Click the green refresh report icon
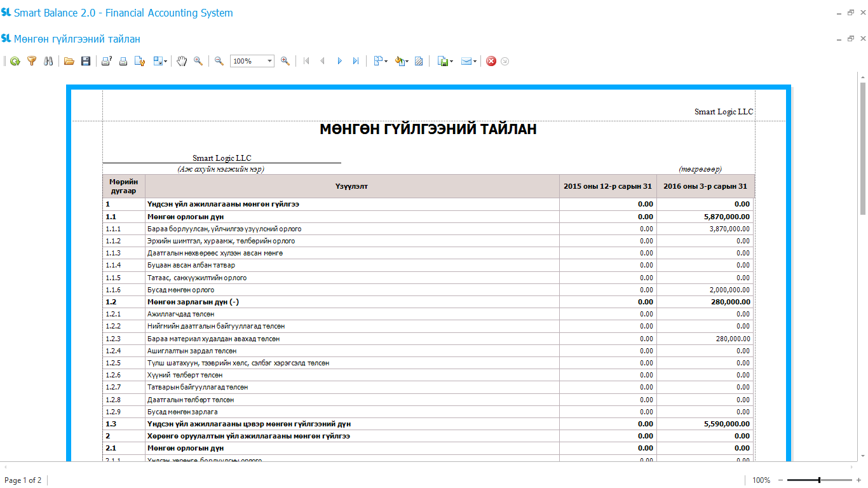This screenshot has height=488, width=868. point(15,61)
